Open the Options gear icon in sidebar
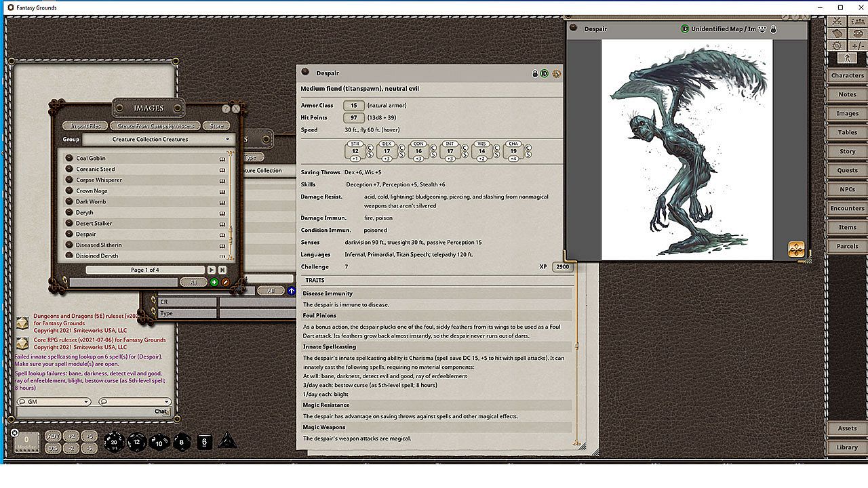Screen dimensions: 868x488 (x=837, y=45)
